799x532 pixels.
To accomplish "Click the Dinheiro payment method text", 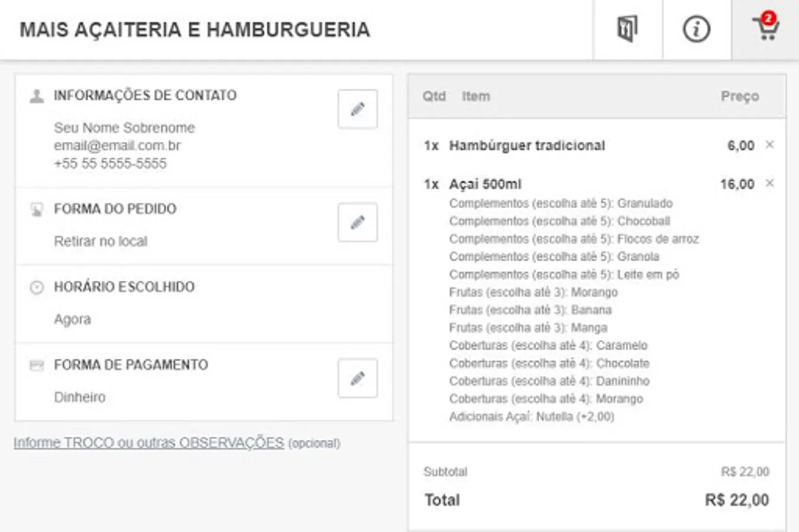I will pos(80,397).
